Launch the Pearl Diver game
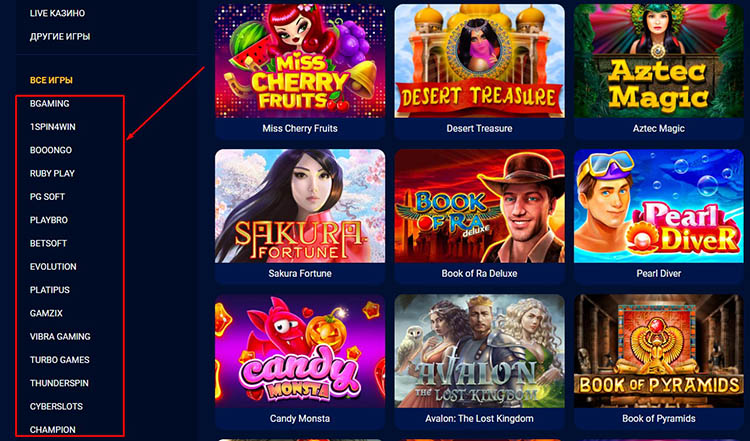The image size is (750, 441). pos(659,206)
